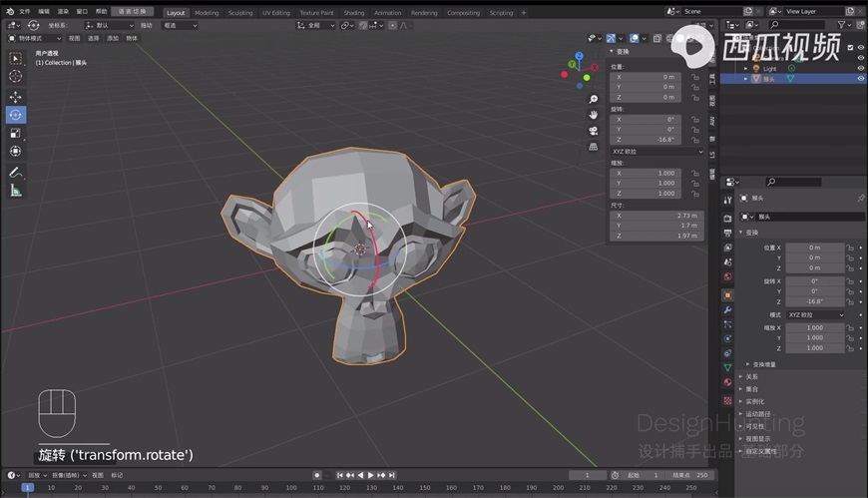Select the Rotate tool
Viewport: 868px width, 498px height.
click(x=16, y=115)
